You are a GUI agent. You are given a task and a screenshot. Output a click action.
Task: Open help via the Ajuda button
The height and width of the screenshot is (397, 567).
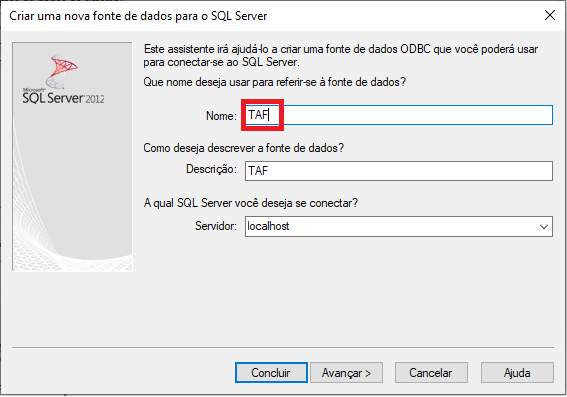click(x=517, y=372)
